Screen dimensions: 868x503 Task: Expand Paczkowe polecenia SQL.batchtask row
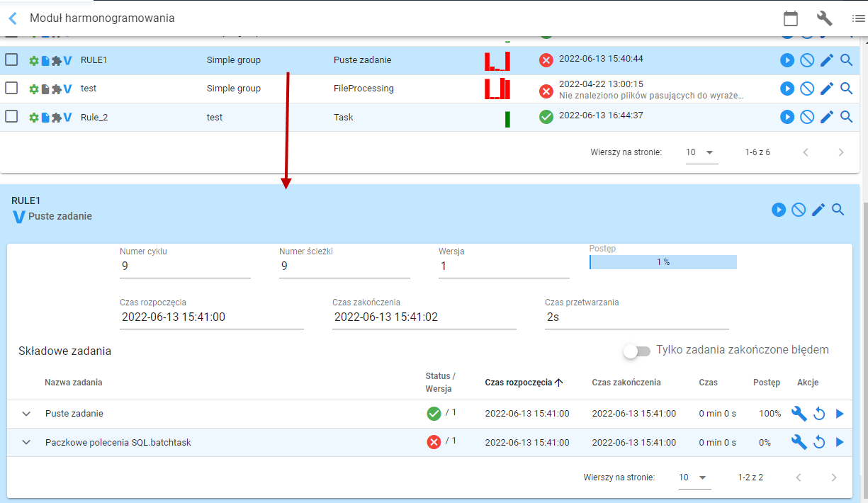[x=26, y=442]
